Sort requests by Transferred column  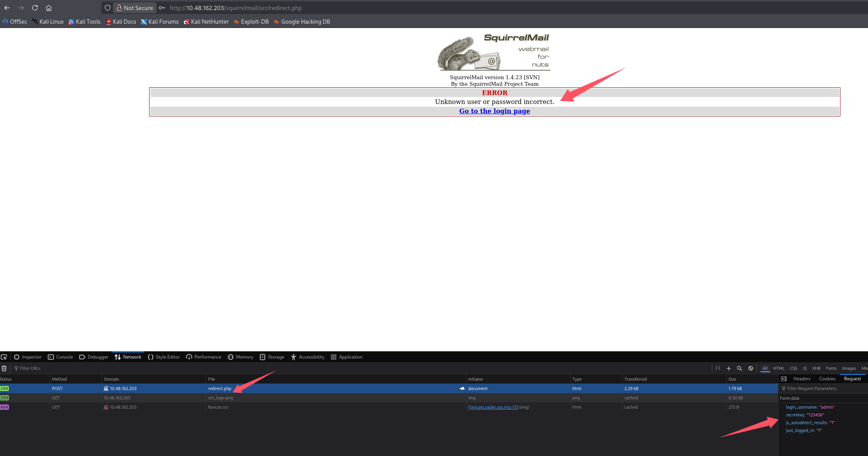635,379
